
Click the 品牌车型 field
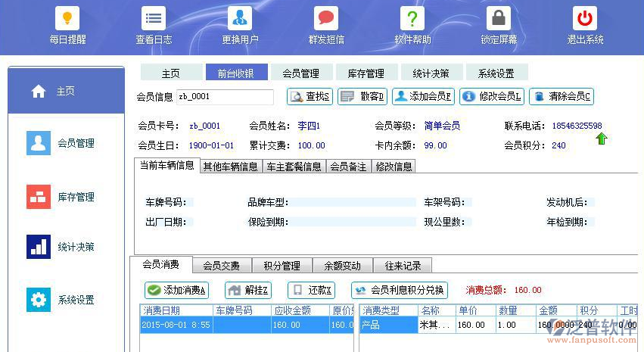coord(353,202)
